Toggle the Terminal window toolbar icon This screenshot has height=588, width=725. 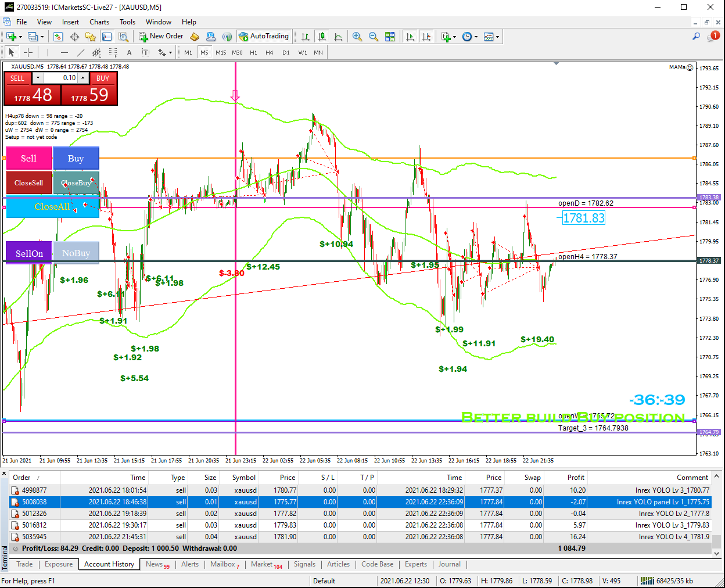[x=107, y=37]
